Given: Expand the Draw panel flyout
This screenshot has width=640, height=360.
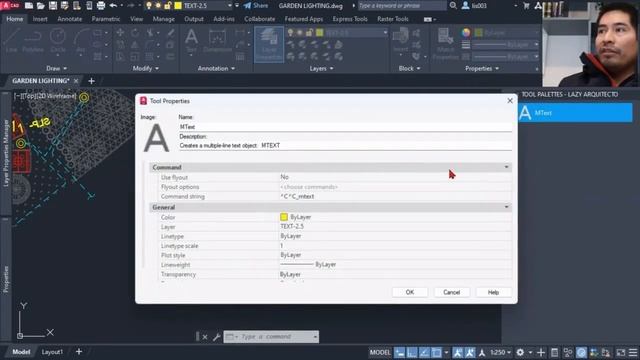Looking at the screenshot, I should point(56,69).
